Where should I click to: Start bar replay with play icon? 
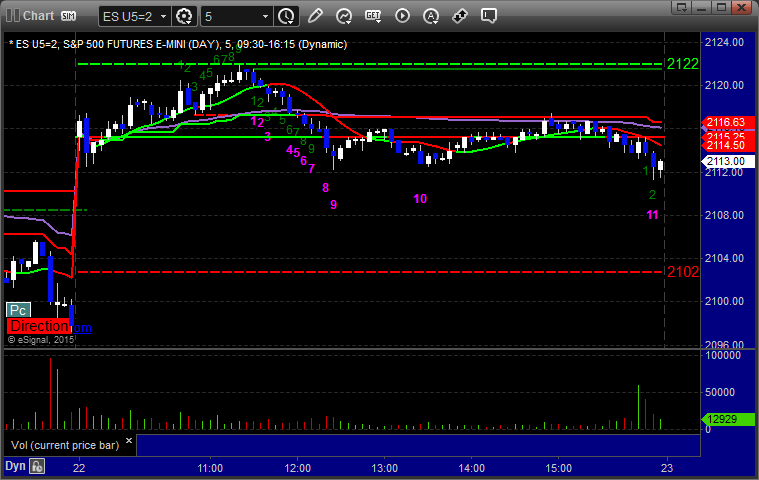coord(402,16)
